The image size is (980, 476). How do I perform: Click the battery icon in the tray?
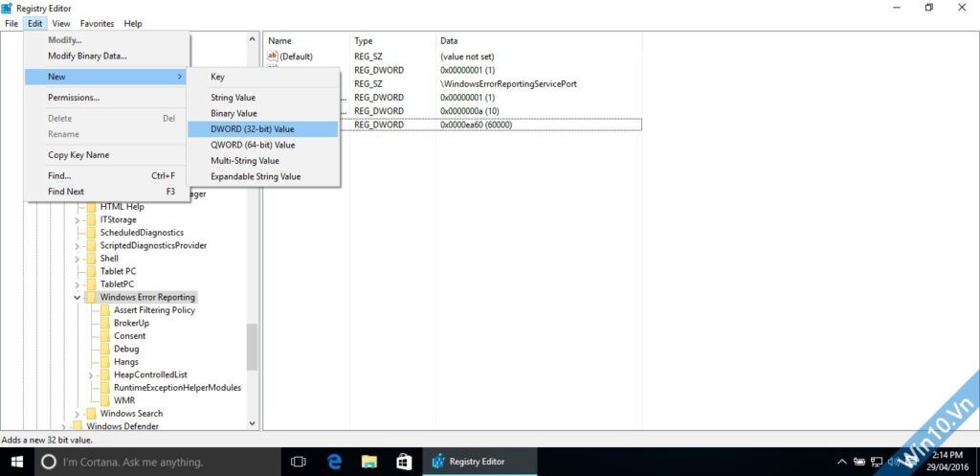click(860, 463)
